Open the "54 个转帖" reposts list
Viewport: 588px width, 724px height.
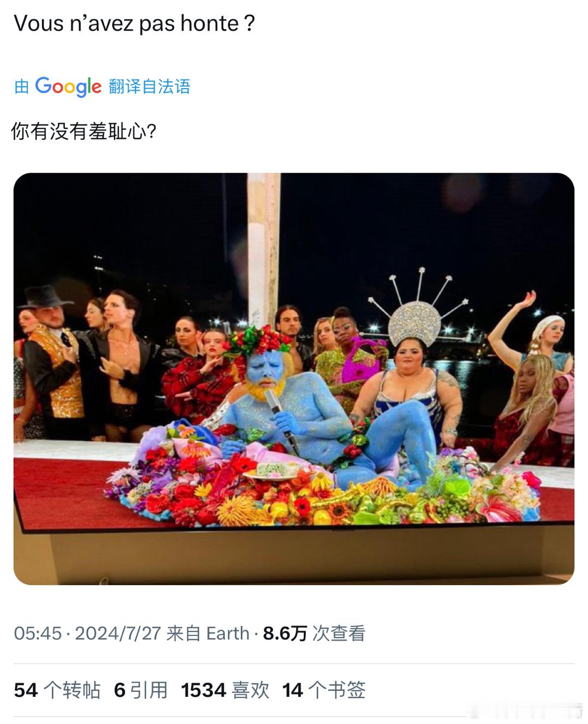tap(57, 690)
